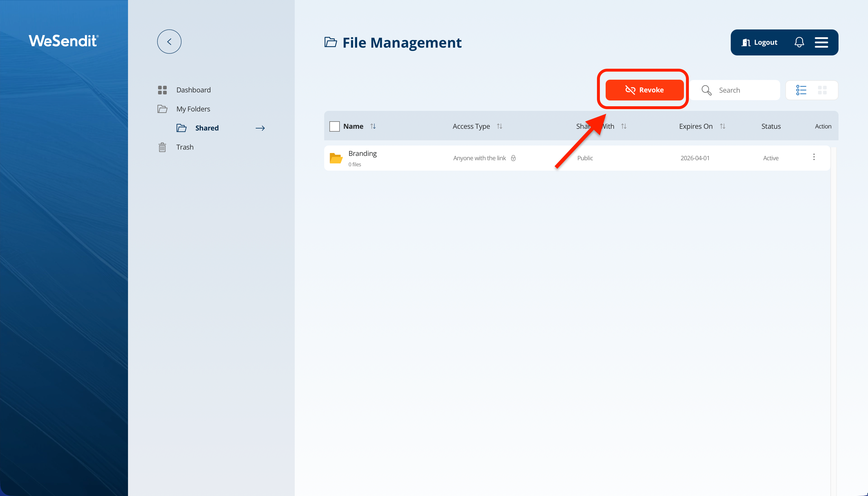Switch to grid view layout

[x=822, y=90]
